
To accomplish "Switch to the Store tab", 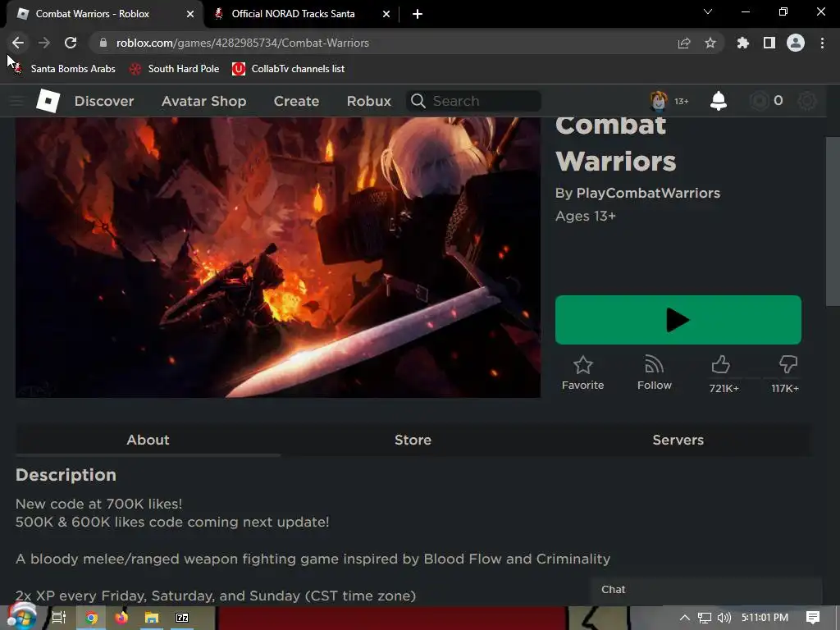I will 413,440.
